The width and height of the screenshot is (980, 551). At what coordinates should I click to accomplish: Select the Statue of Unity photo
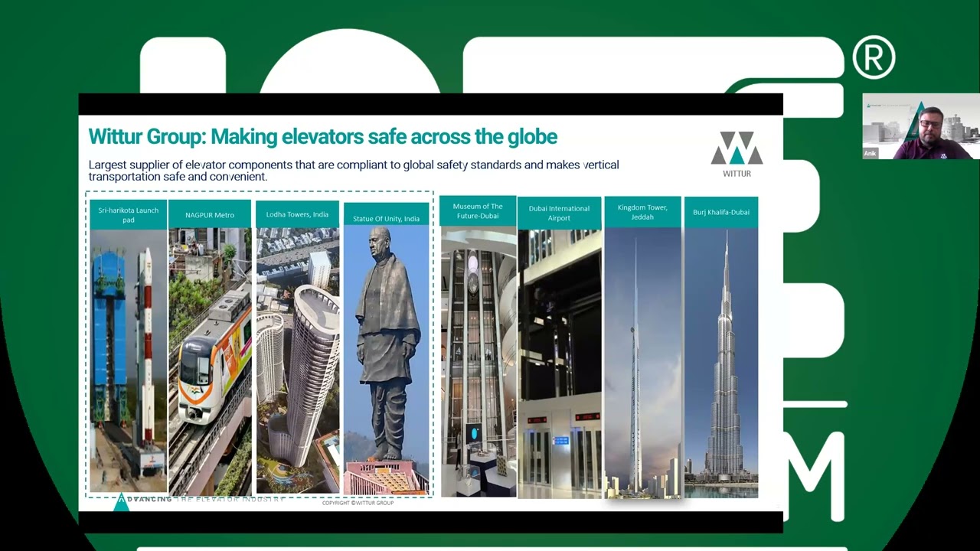pyautogui.click(x=386, y=360)
